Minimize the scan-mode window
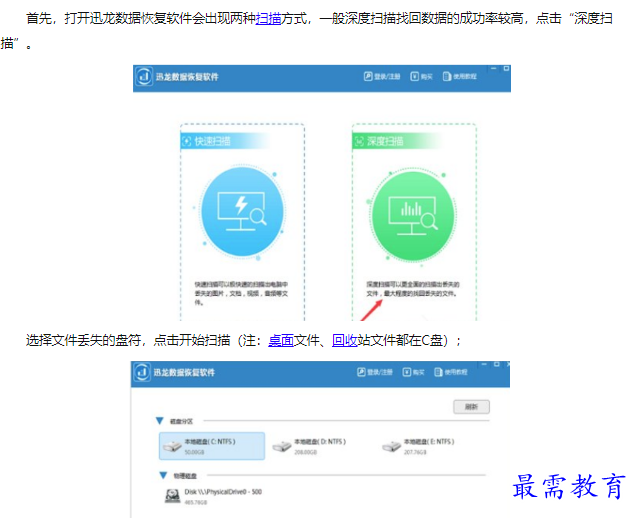 pyautogui.click(x=493, y=69)
